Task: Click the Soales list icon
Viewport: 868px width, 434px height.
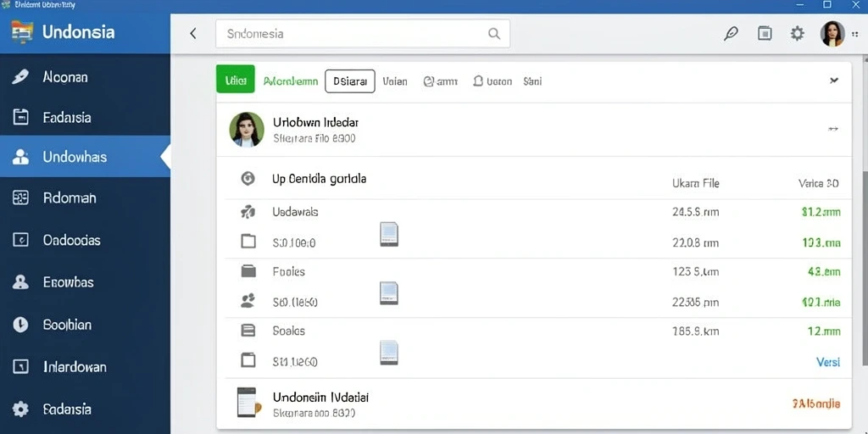Action: click(248, 331)
